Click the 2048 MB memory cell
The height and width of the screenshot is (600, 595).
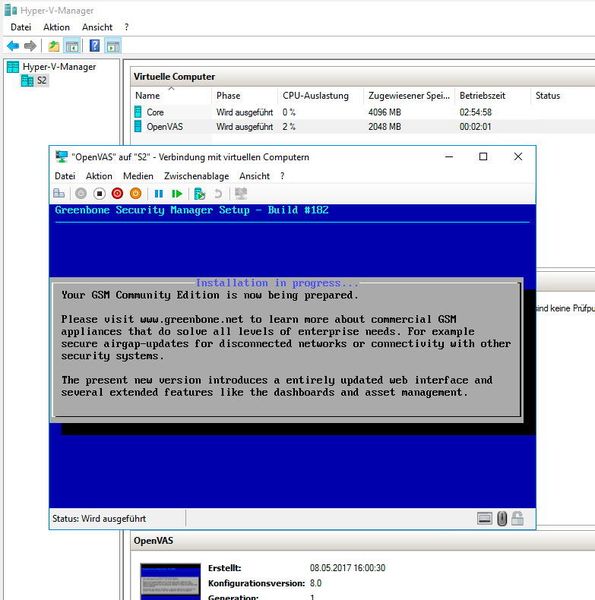[x=384, y=126]
